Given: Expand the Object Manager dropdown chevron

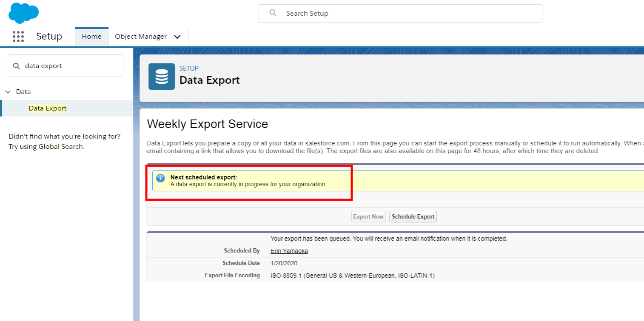Looking at the screenshot, I should [x=177, y=37].
